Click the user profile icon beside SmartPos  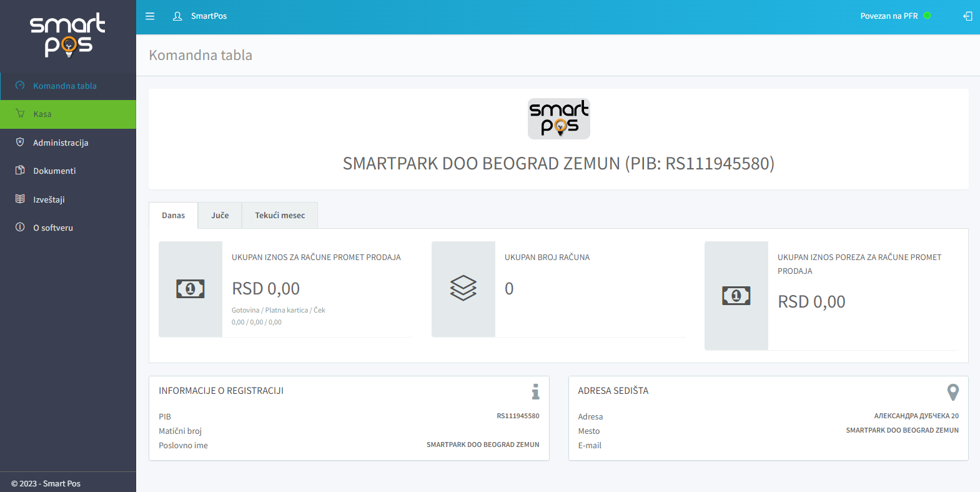(x=177, y=16)
